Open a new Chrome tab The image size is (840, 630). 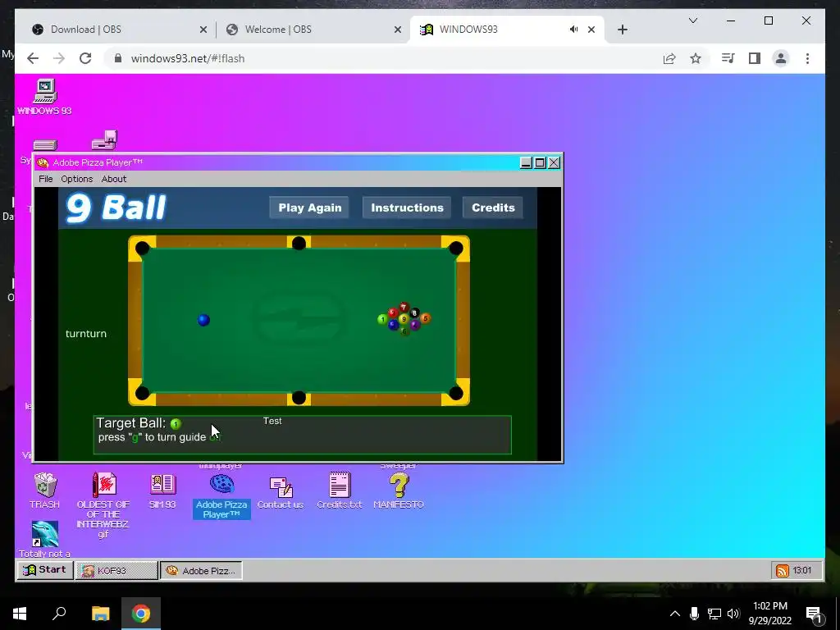click(622, 30)
